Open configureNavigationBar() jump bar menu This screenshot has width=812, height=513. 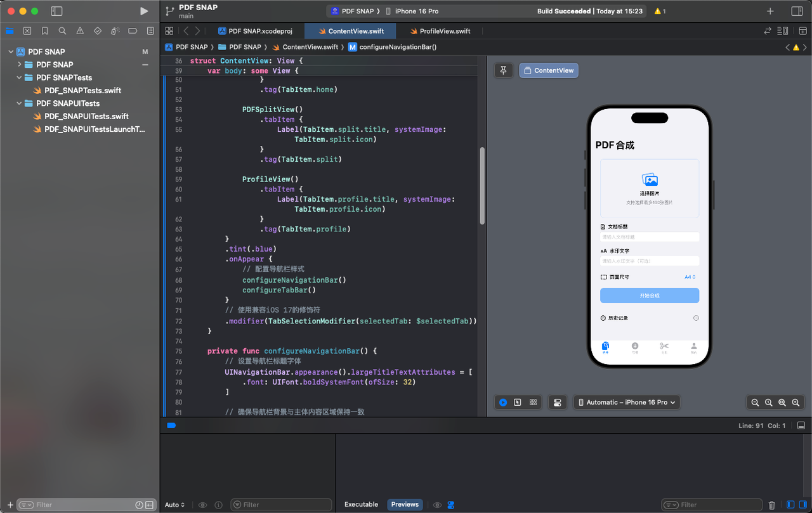[x=393, y=47]
